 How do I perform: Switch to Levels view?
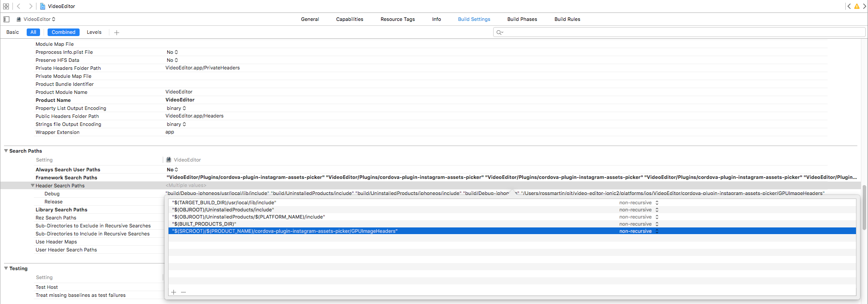point(94,32)
